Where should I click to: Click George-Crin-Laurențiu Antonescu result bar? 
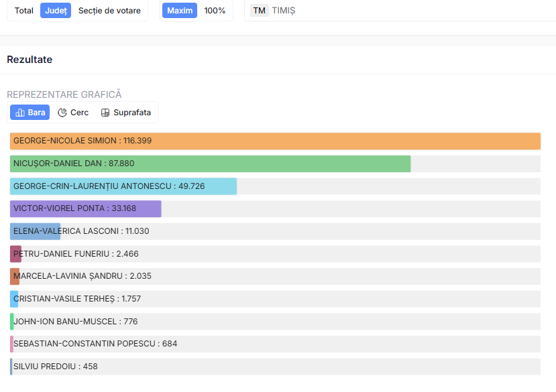[123, 186]
